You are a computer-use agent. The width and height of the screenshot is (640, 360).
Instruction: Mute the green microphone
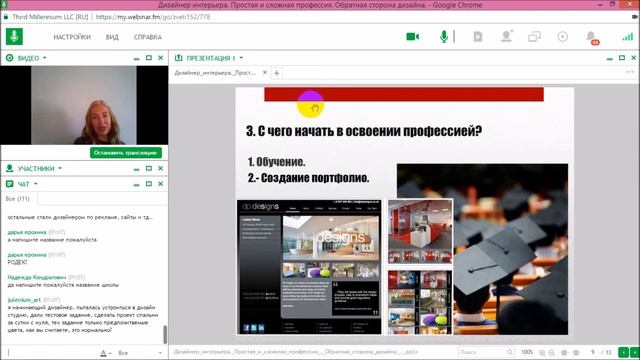point(444,37)
